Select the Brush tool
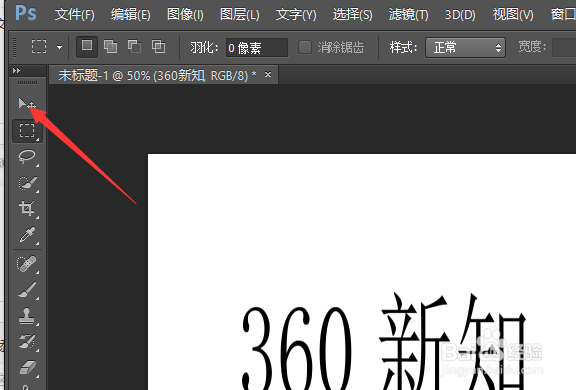The height and width of the screenshot is (390, 576). [x=27, y=290]
